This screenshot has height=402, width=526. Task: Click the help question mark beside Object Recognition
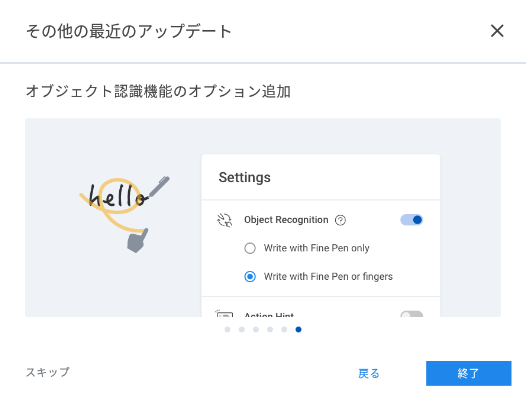click(x=340, y=220)
